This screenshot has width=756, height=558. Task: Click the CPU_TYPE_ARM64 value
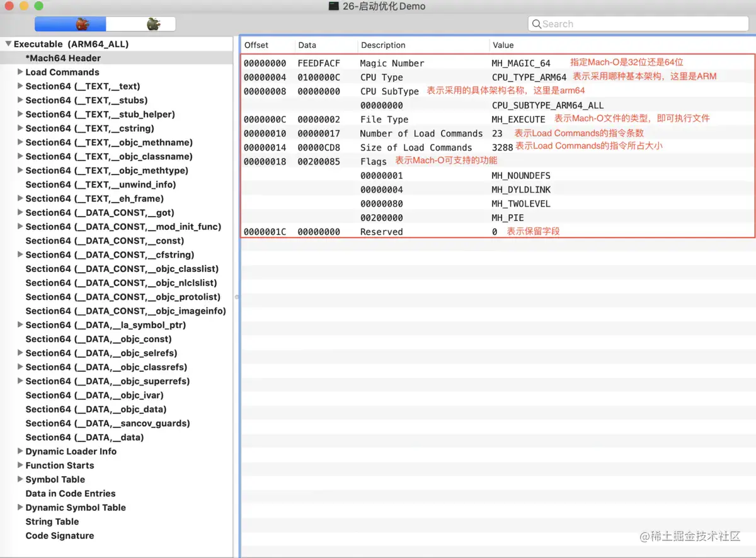click(x=529, y=77)
